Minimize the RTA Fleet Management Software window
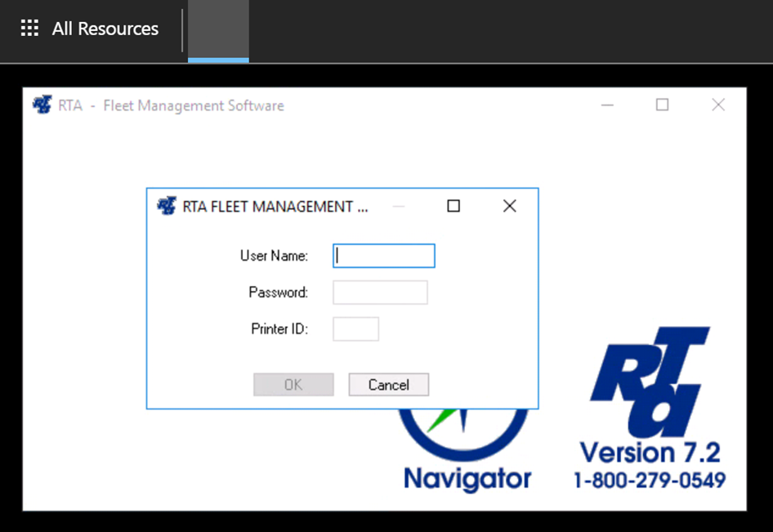Image resolution: width=773 pixels, height=532 pixels. [x=607, y=105]
